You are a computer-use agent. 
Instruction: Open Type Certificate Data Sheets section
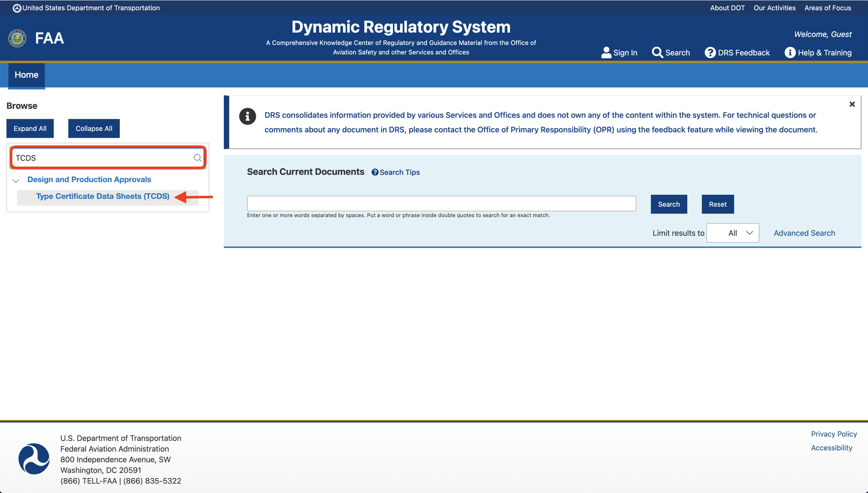click(103, 196)
